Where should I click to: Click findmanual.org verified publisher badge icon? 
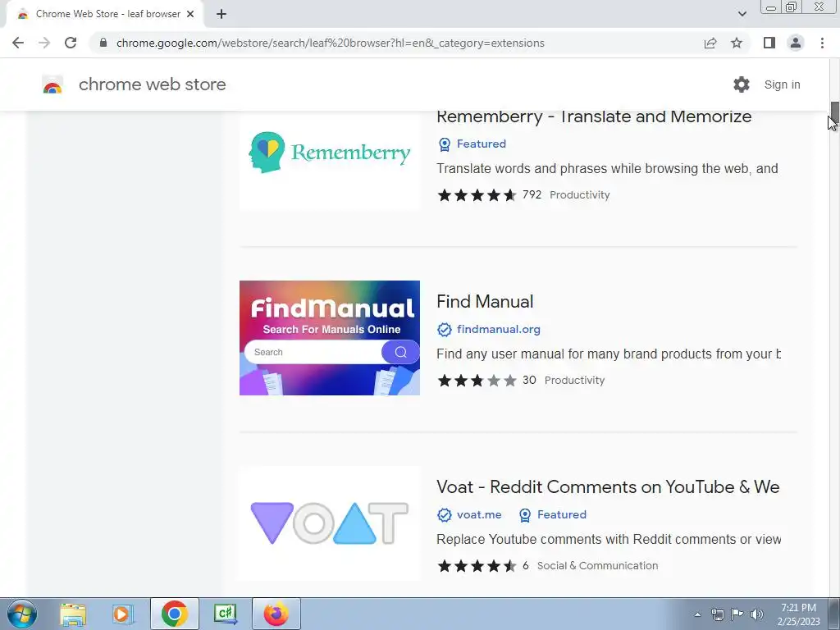pos(444,330)
